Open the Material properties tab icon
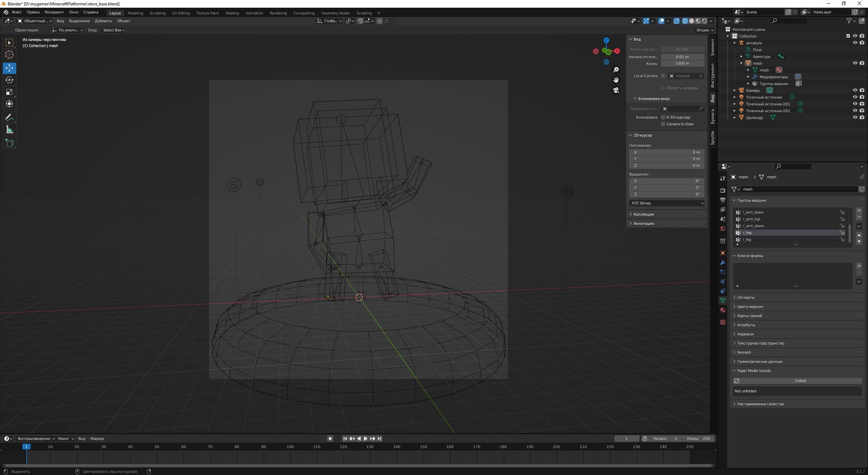Image resolution: width=868 pixels, height=475 pixels. coord(722,310)
